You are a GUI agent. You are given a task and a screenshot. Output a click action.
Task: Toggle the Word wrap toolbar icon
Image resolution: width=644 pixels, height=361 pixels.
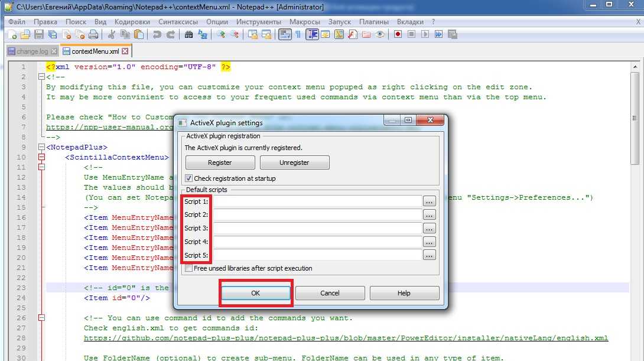tap(284, 35)
